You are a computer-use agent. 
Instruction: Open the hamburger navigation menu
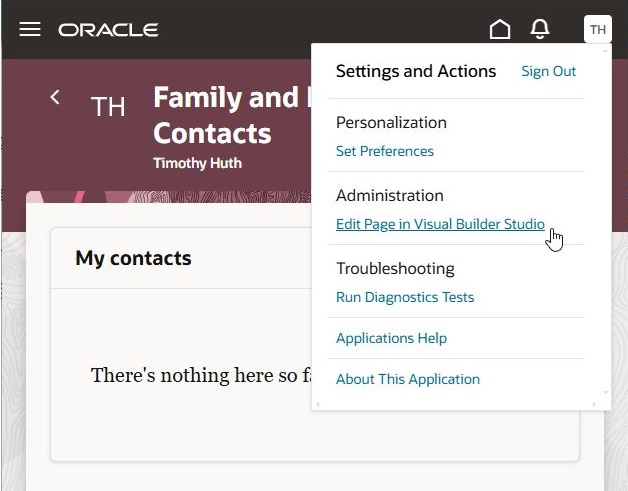pyautogui.click(x=30, y=29)
